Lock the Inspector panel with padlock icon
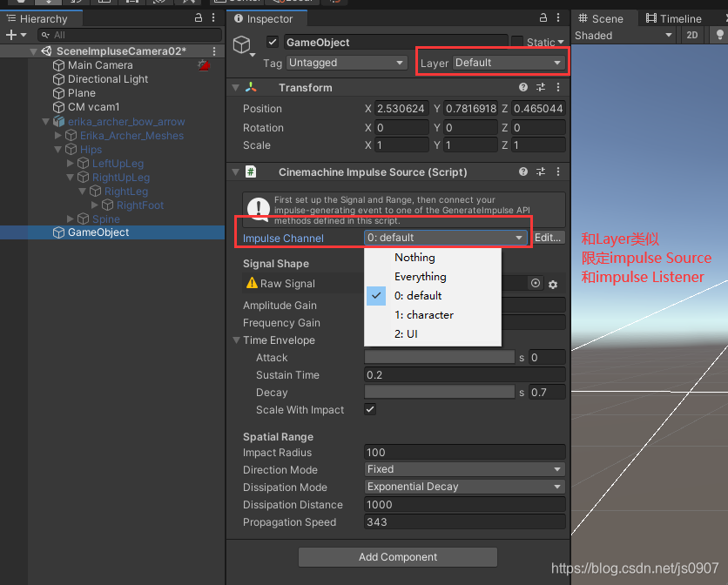The width and height of the screenshot is (728, 585). click(543, 18)
